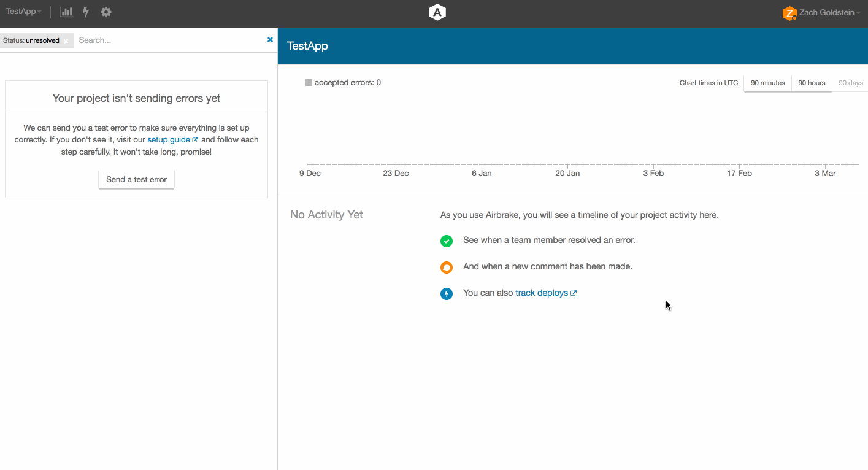Click the TestApp header title
Viewport: 868px width, 470px height.
(307, 46)
